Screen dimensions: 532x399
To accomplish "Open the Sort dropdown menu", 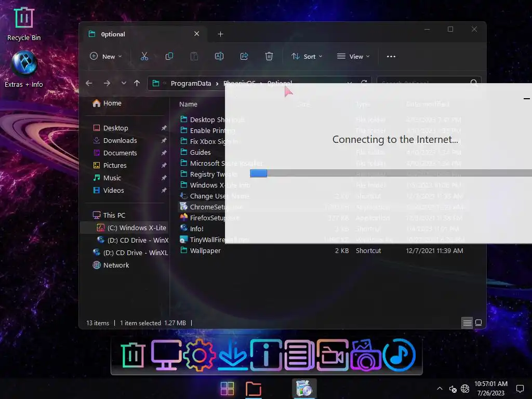I will 307,56.
